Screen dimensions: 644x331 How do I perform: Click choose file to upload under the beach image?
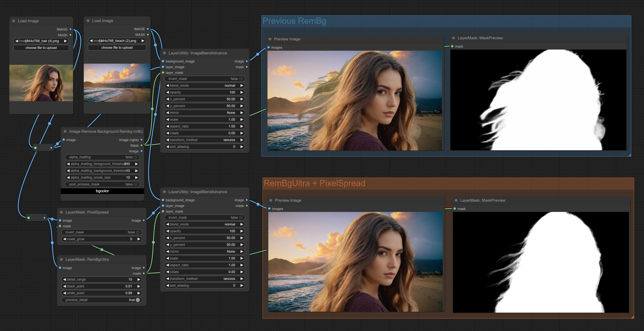pos(117,48)
